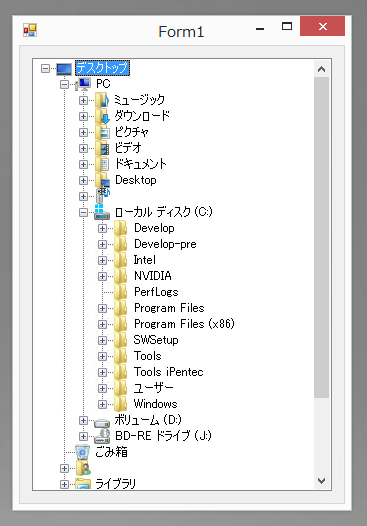Select the ユーザー folder label

pos(154,388)
